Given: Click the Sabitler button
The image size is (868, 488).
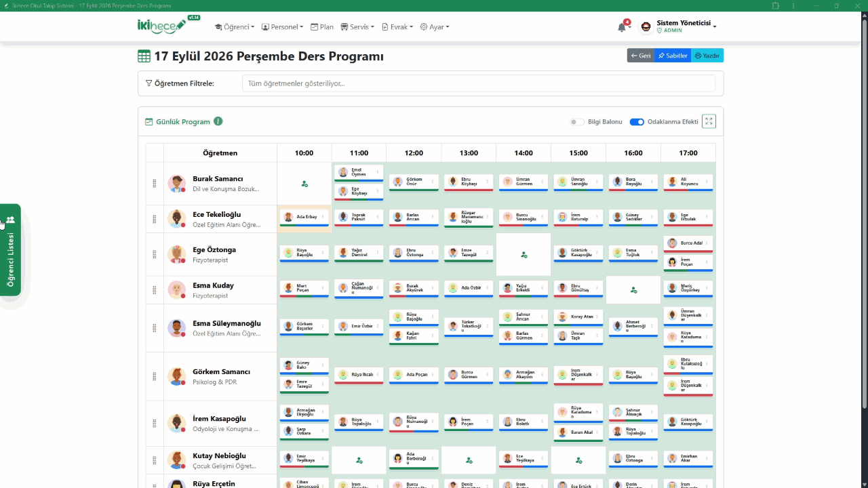Looking at the screenshot, I should [673, 56].
